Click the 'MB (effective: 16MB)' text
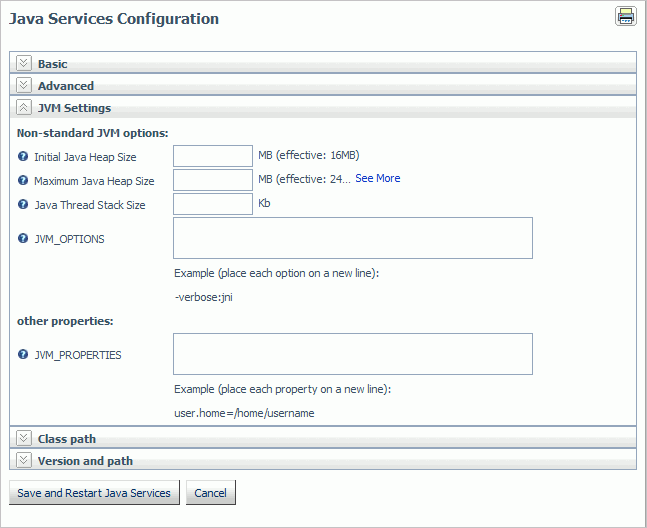 point(309,155)
